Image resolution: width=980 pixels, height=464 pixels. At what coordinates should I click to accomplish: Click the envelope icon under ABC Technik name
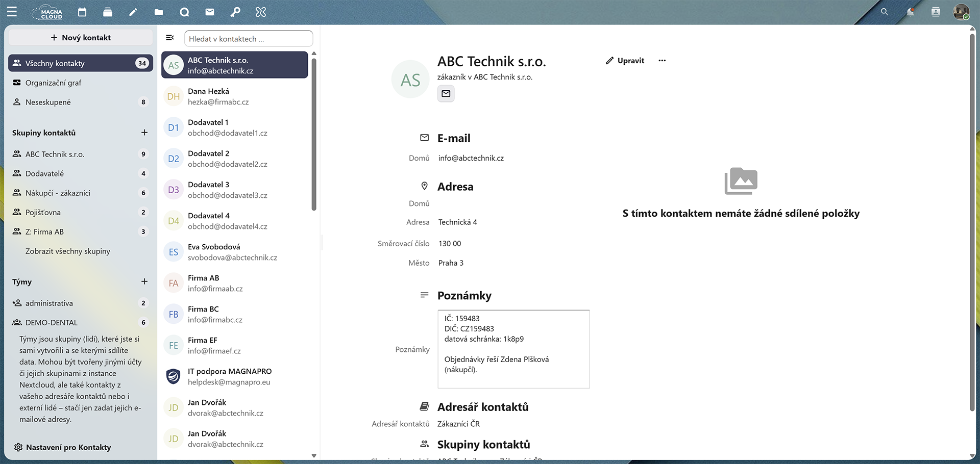coord(446,94)
